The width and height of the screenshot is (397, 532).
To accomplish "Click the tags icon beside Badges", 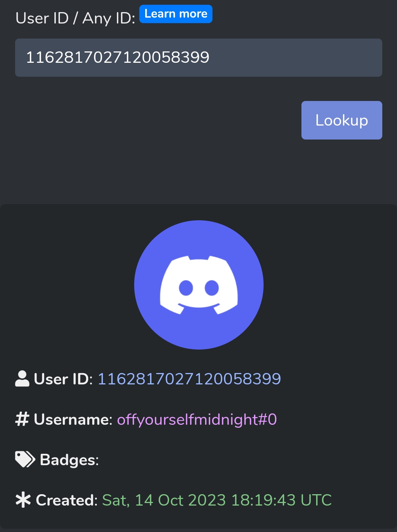I will tap(25, 459).
